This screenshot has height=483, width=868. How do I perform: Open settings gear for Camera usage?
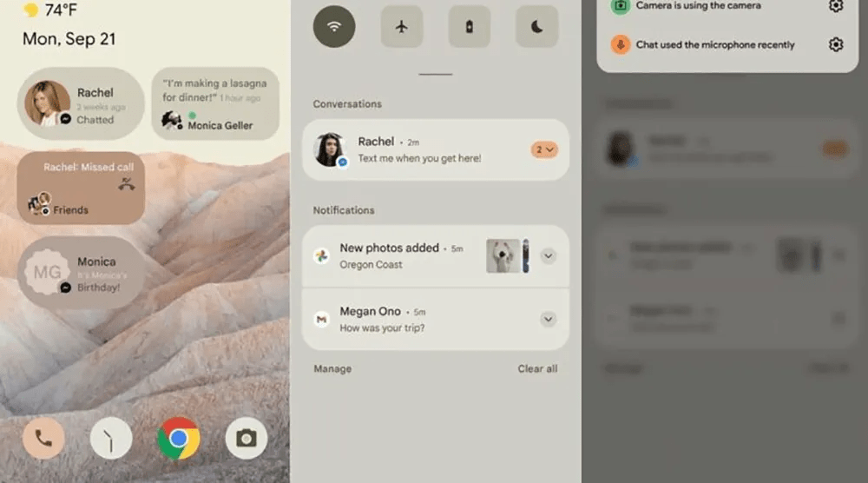835,6
